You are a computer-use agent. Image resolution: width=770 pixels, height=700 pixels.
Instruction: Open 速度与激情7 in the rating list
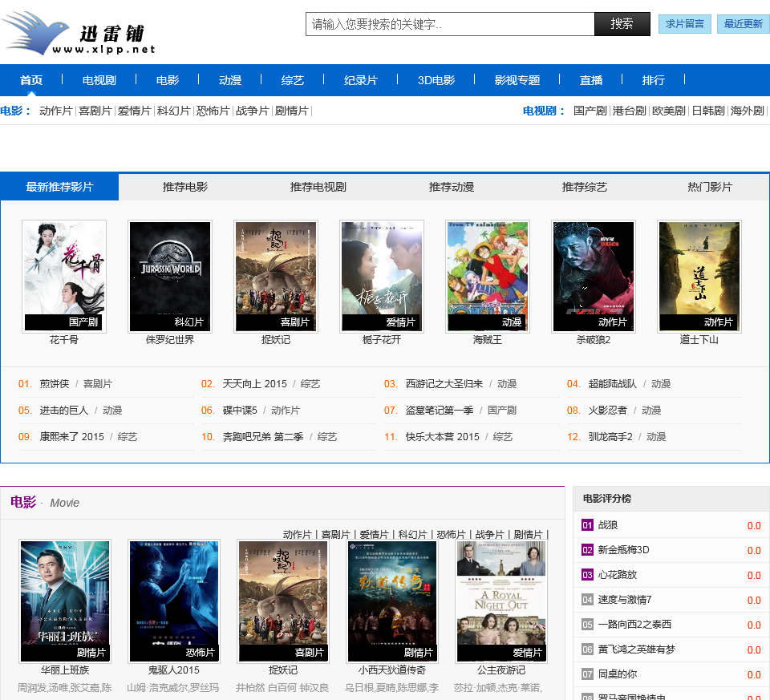click(625, 600)
